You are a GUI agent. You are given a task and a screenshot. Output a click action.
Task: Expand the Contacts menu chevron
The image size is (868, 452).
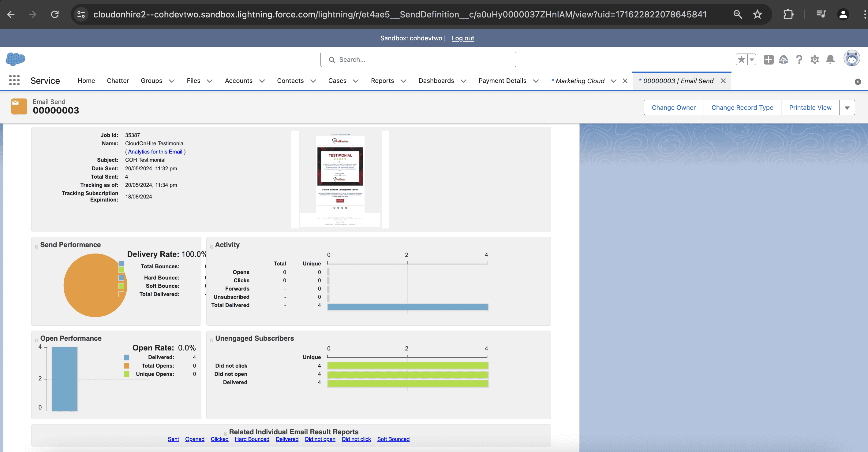(x=313, y=81)
